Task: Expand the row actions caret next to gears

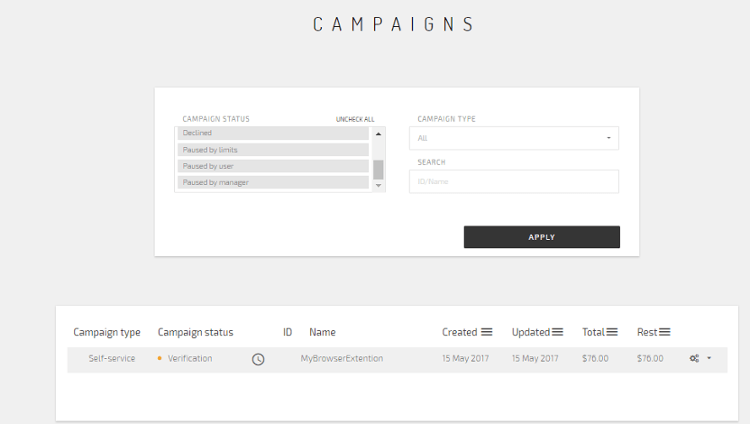Action: (x=709, y=358)
